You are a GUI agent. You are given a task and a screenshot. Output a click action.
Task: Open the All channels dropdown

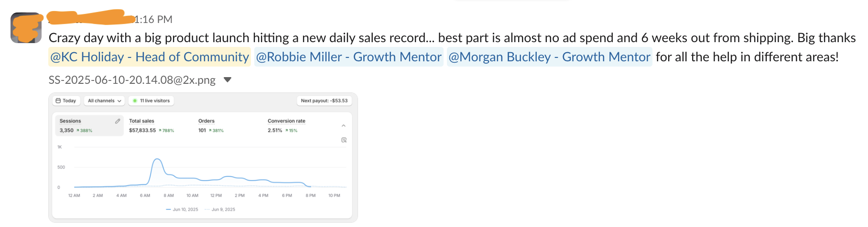(x=104, y=101)
